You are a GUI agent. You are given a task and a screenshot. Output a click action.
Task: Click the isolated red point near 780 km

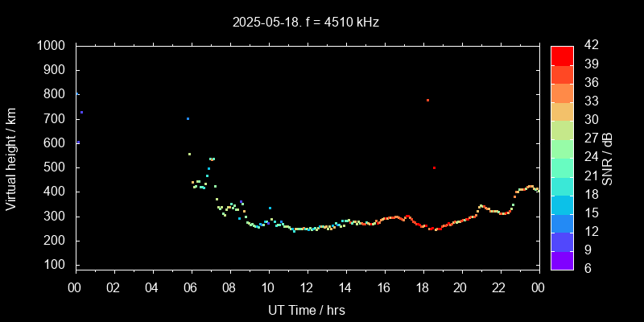427,101
